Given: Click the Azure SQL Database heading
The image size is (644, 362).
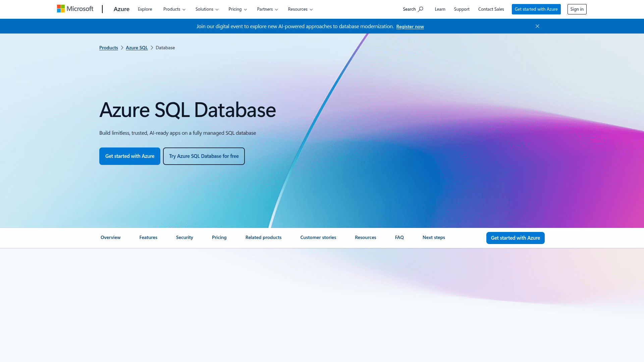Looking at the screenshot, I should tap(187, 110).
